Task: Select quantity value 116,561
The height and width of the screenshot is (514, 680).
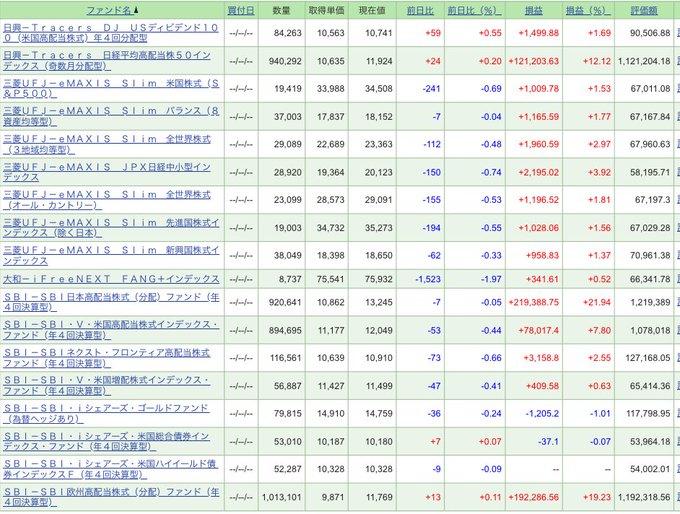Action: click(285, 358)
